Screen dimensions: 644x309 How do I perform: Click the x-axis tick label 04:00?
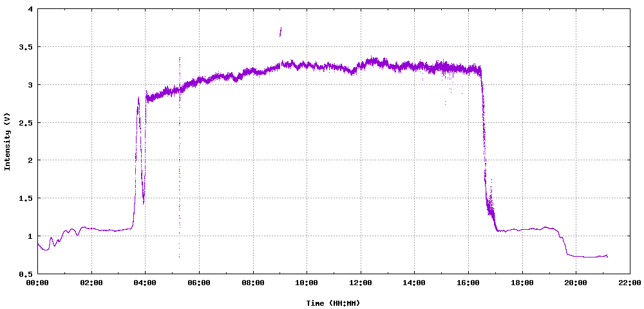[x=146, y=283]
